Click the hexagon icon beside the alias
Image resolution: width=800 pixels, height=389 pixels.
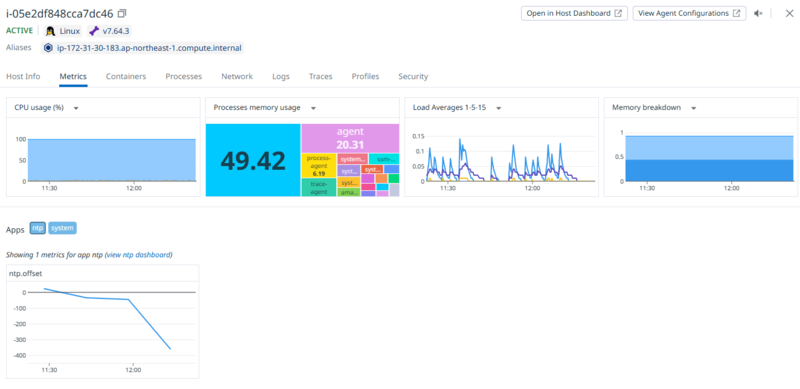(48, 48)
